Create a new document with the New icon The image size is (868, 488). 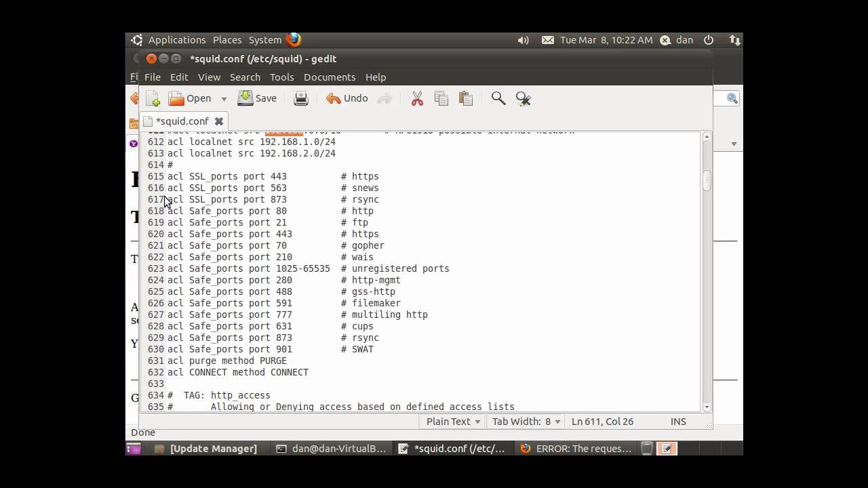pyautogui.click(x=153, y=98)
